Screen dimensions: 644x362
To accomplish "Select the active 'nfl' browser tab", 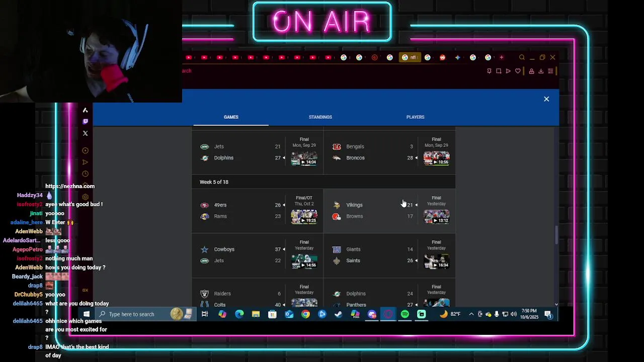I will [x=410, y=57].
